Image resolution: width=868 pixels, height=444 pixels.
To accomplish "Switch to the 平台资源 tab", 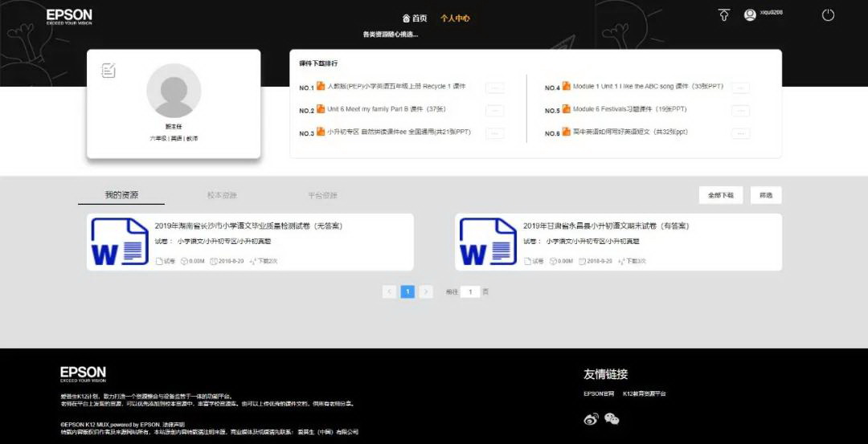I will pyautogui.click(x=322, y=195).
